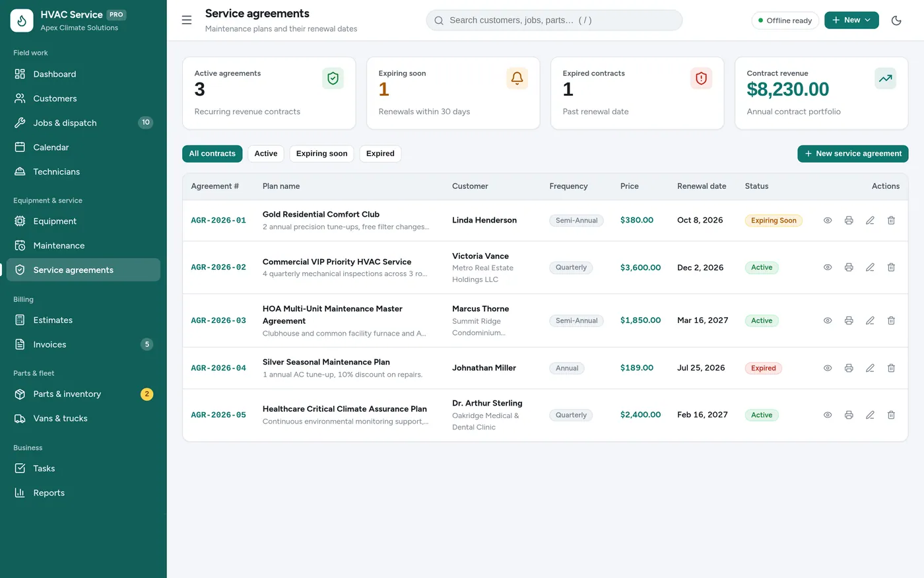Click the HVAC Service flame logo

(22, 20)
